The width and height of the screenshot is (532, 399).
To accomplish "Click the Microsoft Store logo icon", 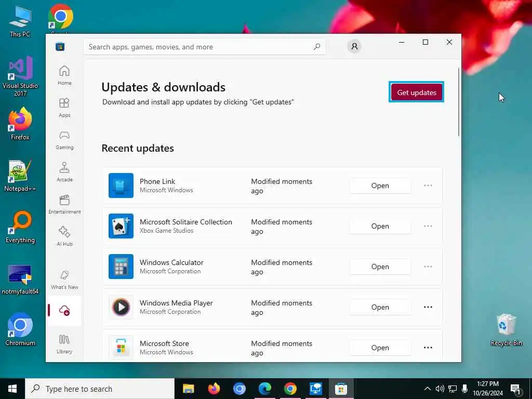I will click(x=60, y=46).
